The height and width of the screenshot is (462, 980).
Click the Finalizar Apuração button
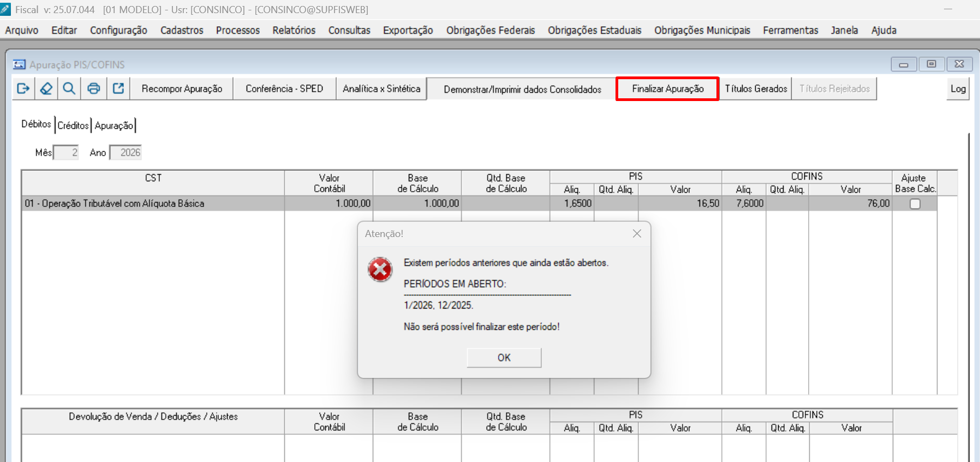click(x=667, y=88)
